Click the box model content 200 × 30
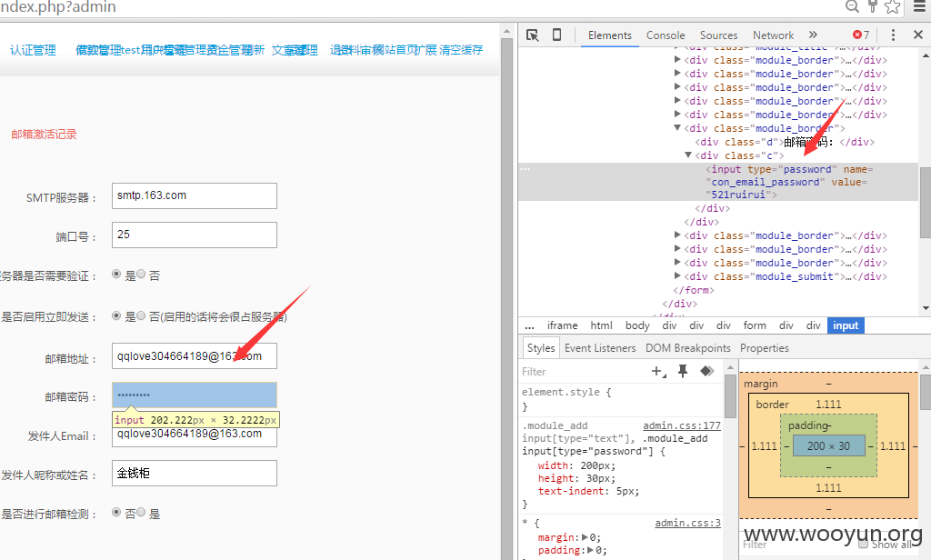The height and width of the screenshot is (560, 931). [x=828, y=446]
